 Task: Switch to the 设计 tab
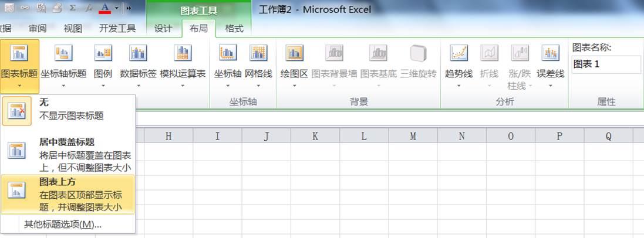click(x=163, y=28)
